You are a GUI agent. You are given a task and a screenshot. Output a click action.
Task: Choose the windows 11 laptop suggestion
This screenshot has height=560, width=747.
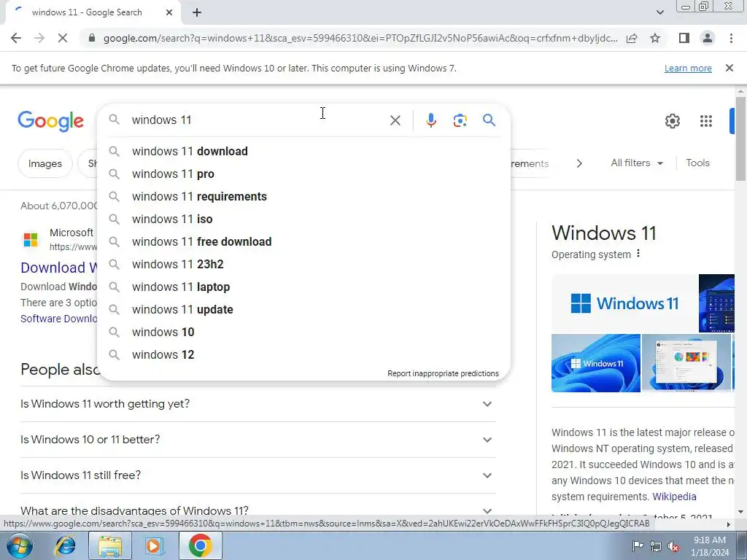[303, 287]
